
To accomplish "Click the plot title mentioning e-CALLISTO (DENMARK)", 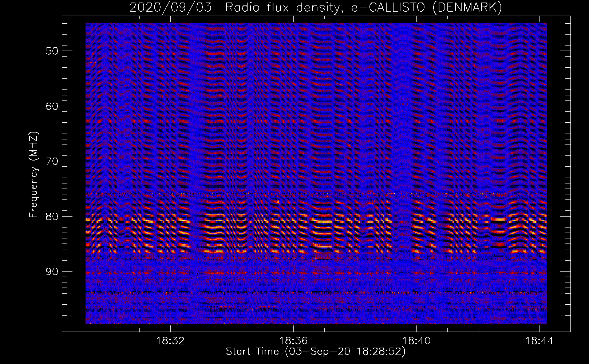I will [x=316, y=8].
